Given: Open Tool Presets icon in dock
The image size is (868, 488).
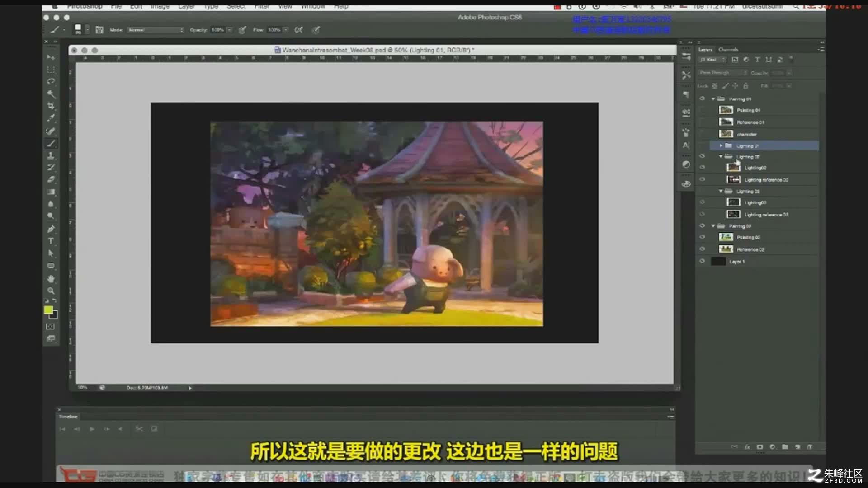Looking at the screenshot, I should (686, 75).
